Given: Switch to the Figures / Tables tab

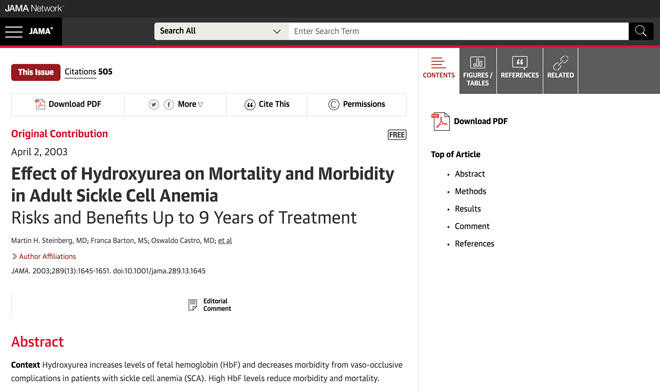Looking at the screenshot, I should click(478, 71).
